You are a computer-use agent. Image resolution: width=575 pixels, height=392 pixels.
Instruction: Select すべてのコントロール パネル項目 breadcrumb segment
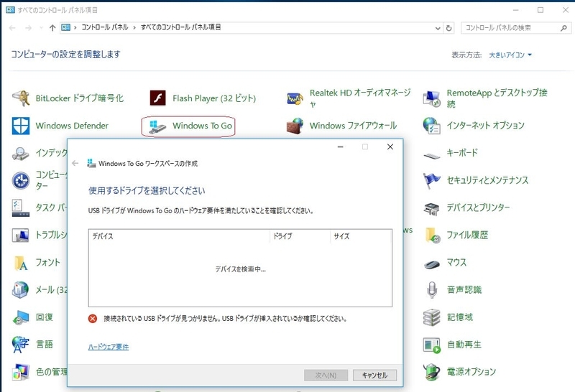181,27
